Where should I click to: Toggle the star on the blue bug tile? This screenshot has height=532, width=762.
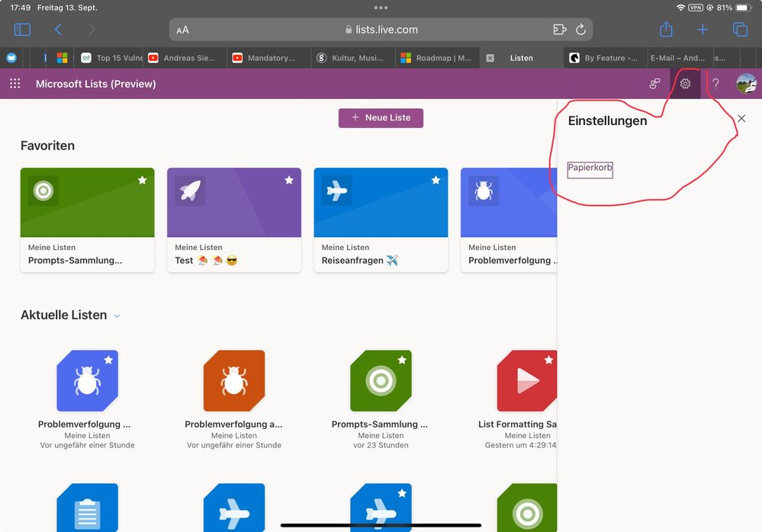click(108, 360)
